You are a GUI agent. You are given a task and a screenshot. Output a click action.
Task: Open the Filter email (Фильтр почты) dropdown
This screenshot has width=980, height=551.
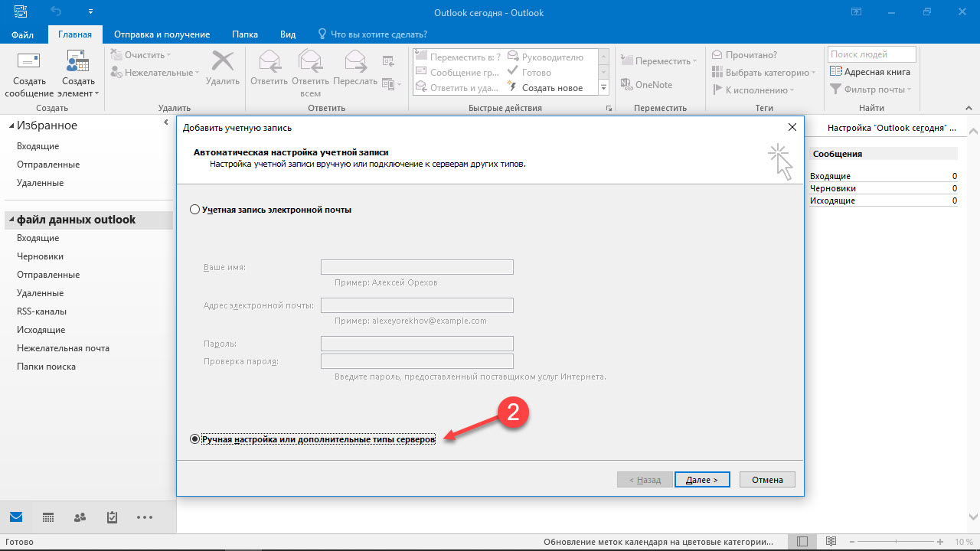click(x=871, y=90)
